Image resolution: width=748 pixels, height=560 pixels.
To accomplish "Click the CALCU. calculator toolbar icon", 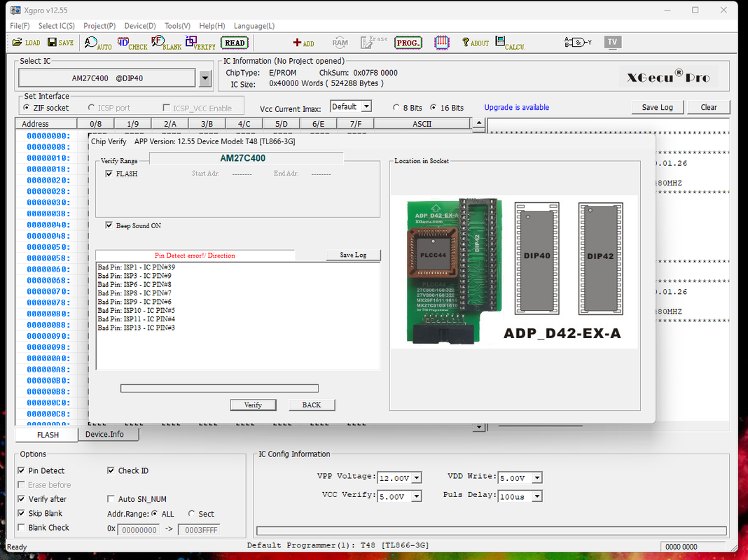I will [510, 43].
